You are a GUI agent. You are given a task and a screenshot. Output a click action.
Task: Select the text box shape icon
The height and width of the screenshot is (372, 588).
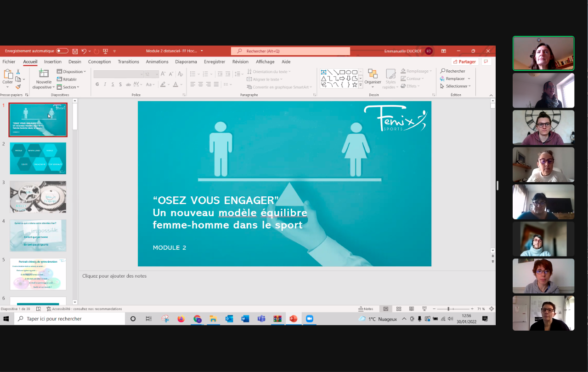(x=323, y=72)
